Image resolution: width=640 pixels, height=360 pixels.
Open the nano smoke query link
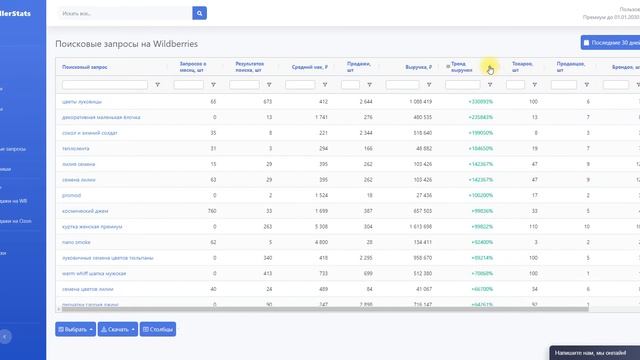tap(76, 242)
